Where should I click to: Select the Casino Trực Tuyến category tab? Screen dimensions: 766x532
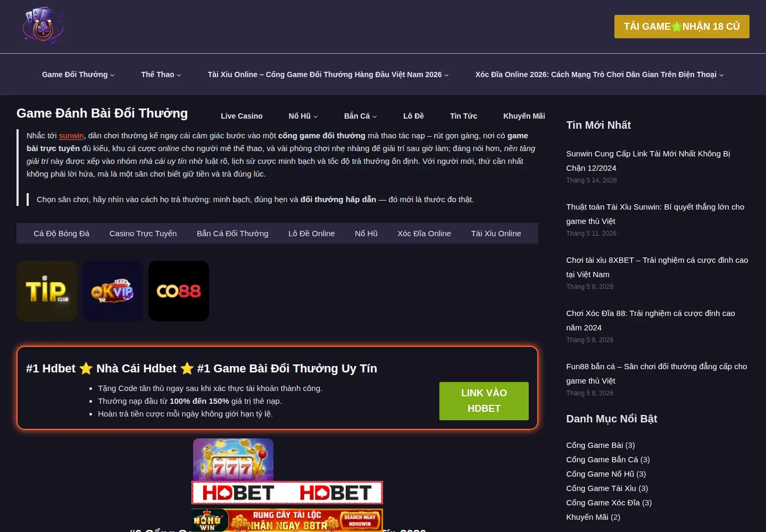point(143,234)
